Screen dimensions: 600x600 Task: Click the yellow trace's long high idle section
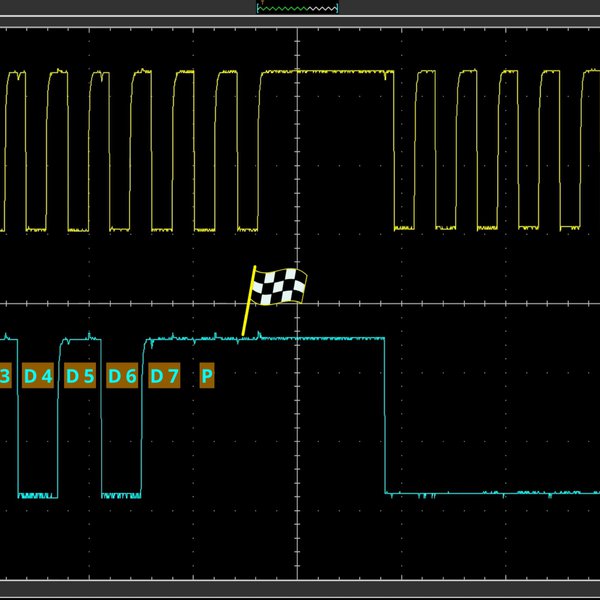tap(330, 72)
